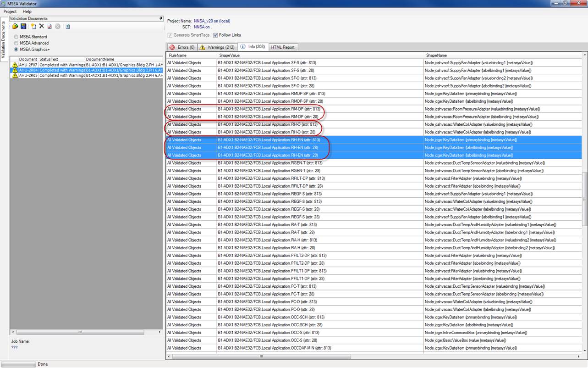Click the new document toolbar icon
The image size is (588, 368).
point(33,27)
